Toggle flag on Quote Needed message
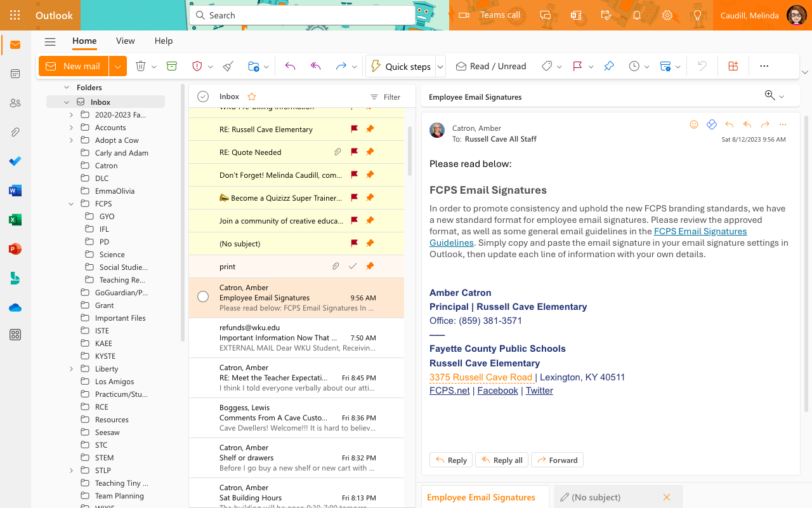This screenshot has width=812, height=508. point(355,152)
